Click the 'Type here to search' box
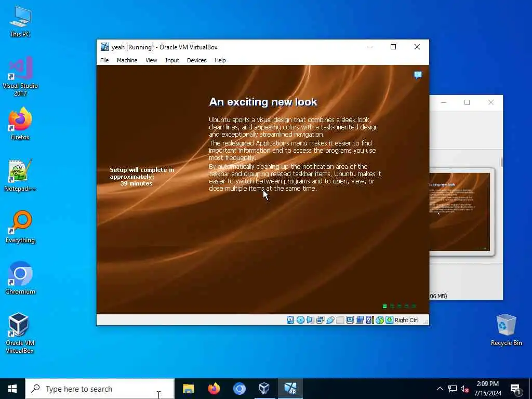Screen dimensions: 532x399 point(100,389)
